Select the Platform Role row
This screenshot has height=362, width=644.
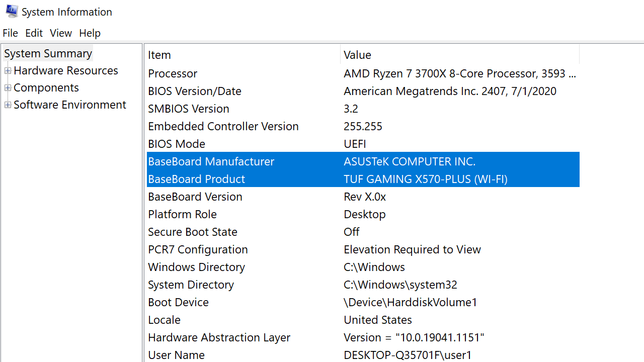pos(363,214)
